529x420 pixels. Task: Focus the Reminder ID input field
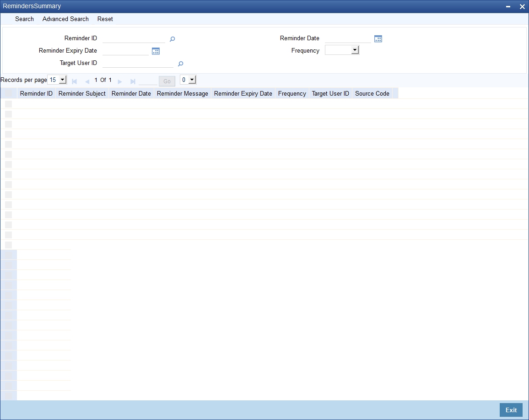(134, 38)
